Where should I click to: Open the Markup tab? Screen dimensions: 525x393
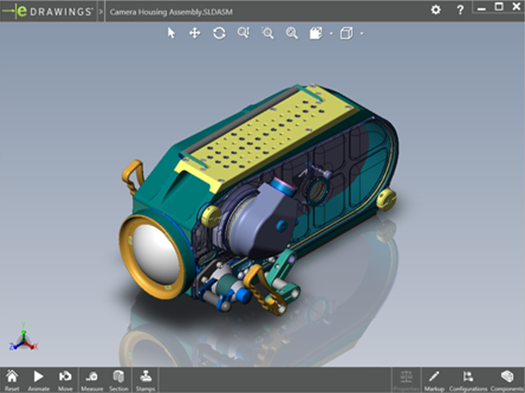click(434, 380)
